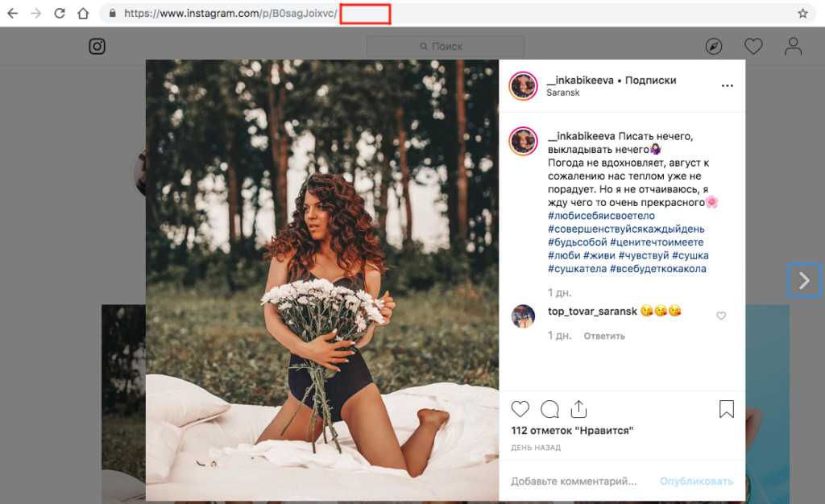Bookmark this page with the star
The height and width of the screenshot is (504, 825).
coord(802,13)
